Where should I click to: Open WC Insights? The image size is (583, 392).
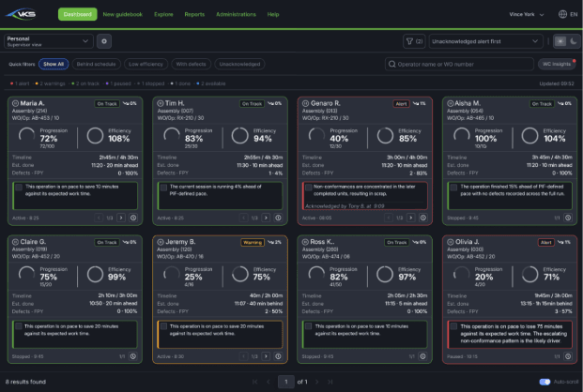(557, 64)
